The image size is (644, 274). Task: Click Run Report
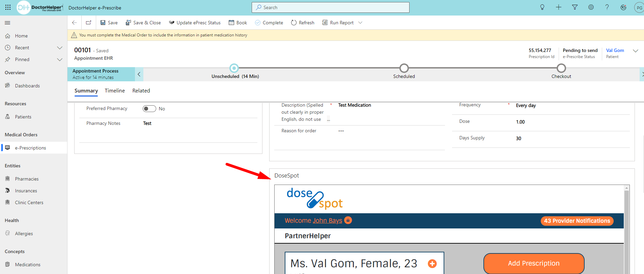[338, 23]
